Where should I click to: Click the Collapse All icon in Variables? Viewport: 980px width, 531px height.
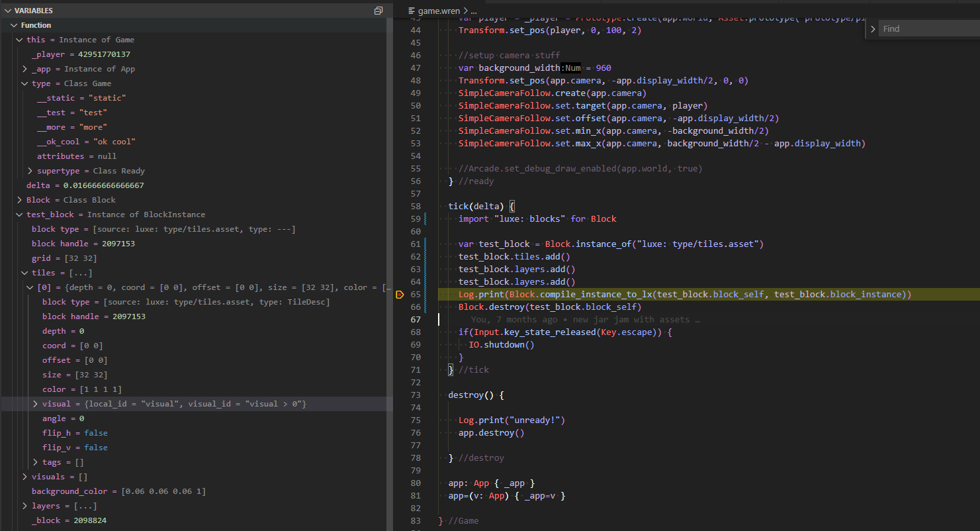[379, 11]
